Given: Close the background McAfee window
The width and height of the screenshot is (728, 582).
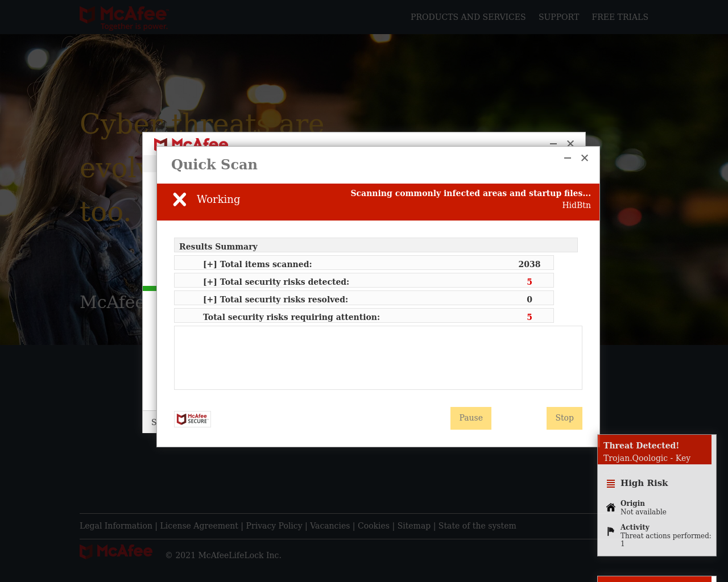Looking at the screenshot, I should coord(570,144).
